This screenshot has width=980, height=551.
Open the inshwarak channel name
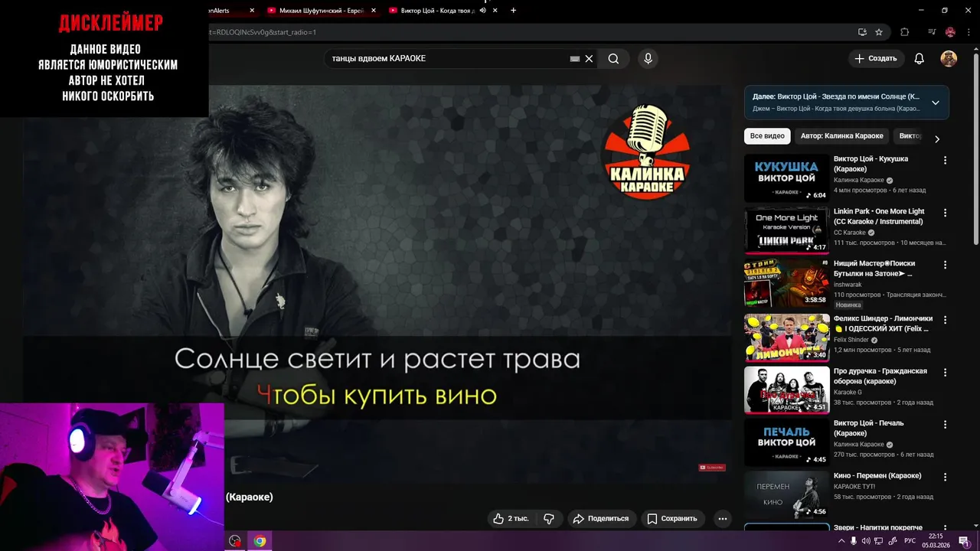848,285
